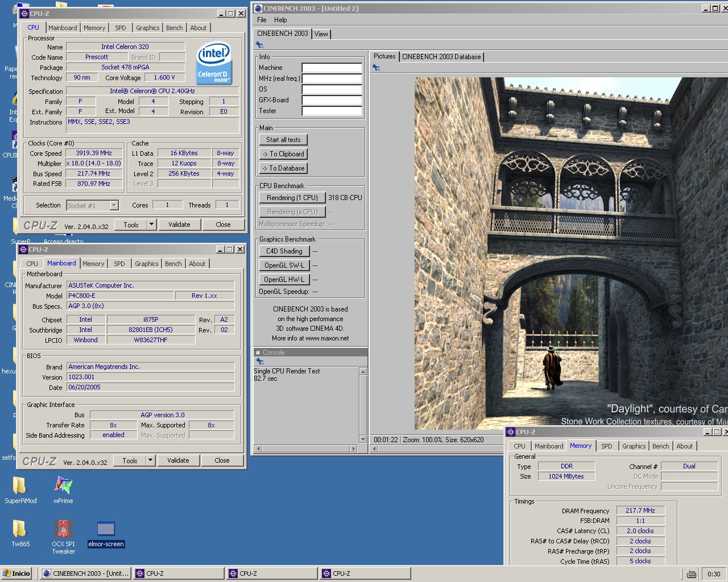
Task: Select the elmor-screen desktop icon
Action: coord(106,534)
